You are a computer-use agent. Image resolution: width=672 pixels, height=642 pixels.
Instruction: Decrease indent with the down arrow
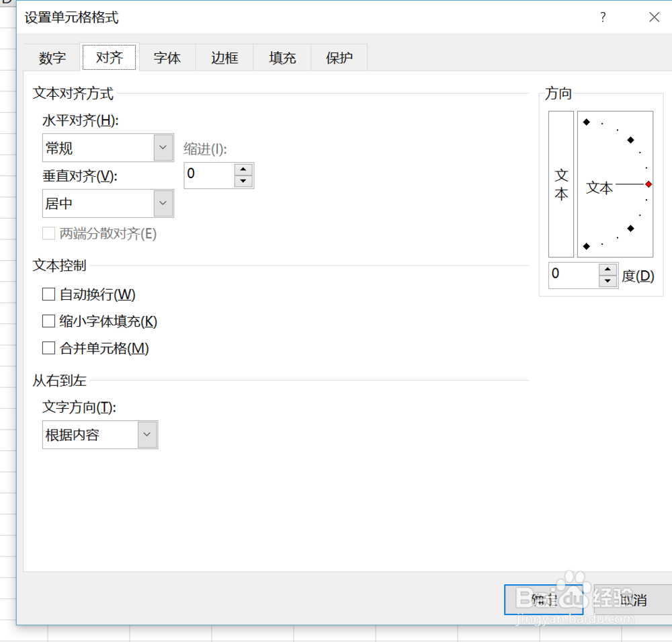click(243, 181)
